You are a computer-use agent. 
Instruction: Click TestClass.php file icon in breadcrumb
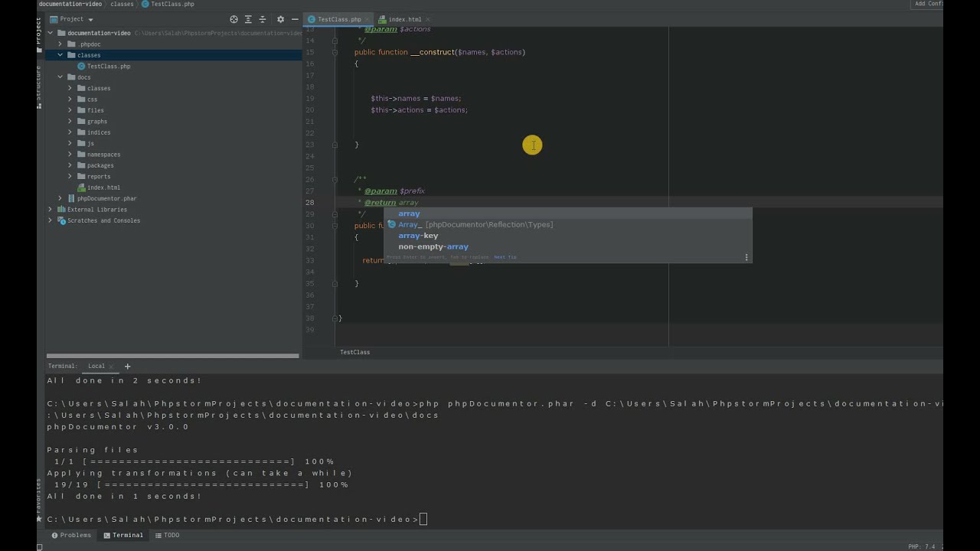tap(145, 4)
